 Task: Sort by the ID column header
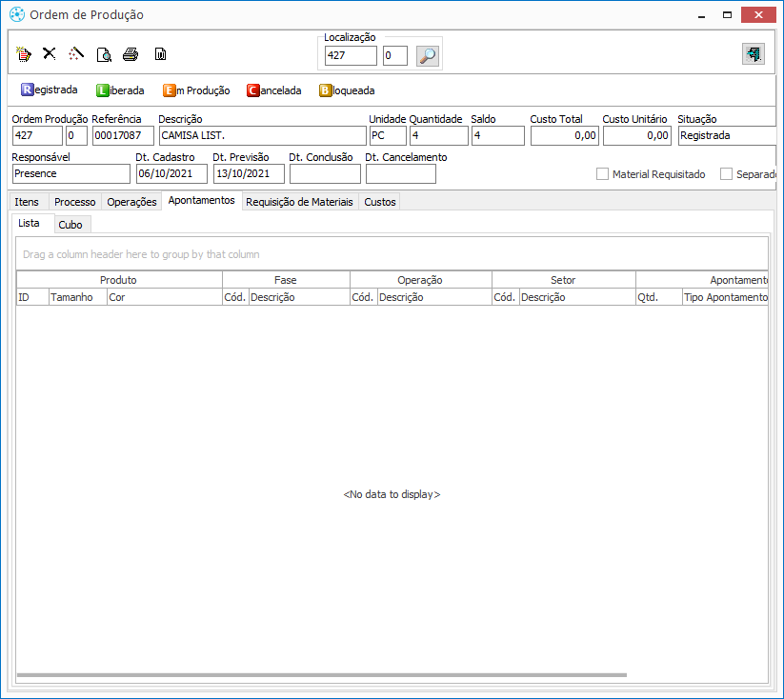click(32, 297)
